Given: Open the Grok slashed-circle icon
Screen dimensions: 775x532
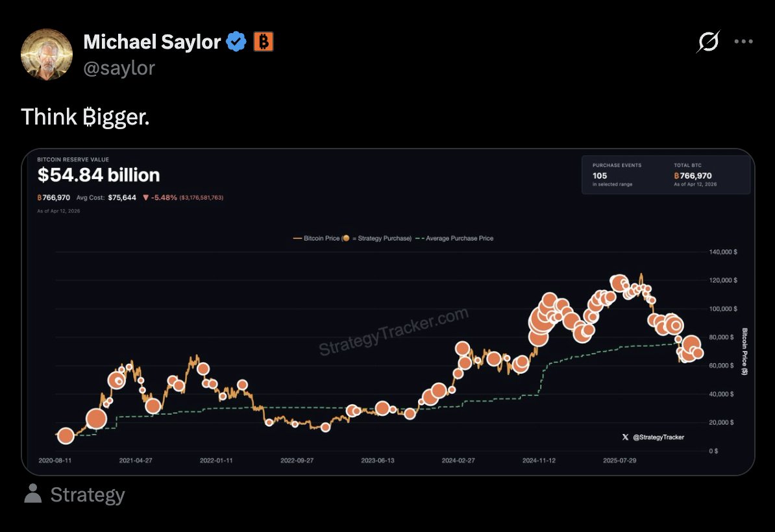Looking at the screenshot, I should 707,42.
